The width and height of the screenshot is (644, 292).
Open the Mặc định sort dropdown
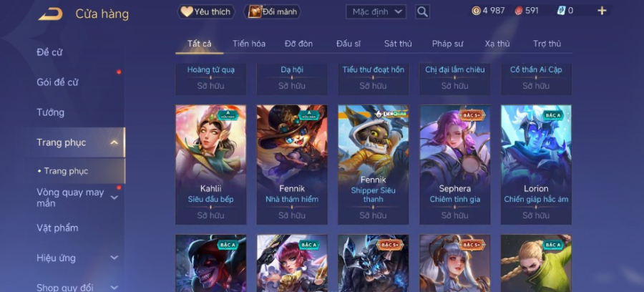(376, 12)
